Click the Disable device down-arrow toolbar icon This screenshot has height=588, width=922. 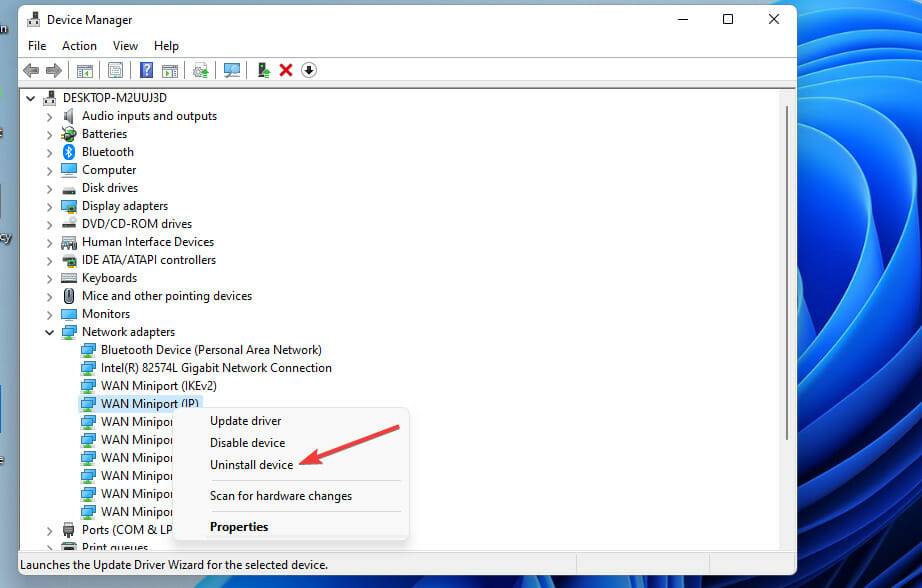(x=309, y=71)
